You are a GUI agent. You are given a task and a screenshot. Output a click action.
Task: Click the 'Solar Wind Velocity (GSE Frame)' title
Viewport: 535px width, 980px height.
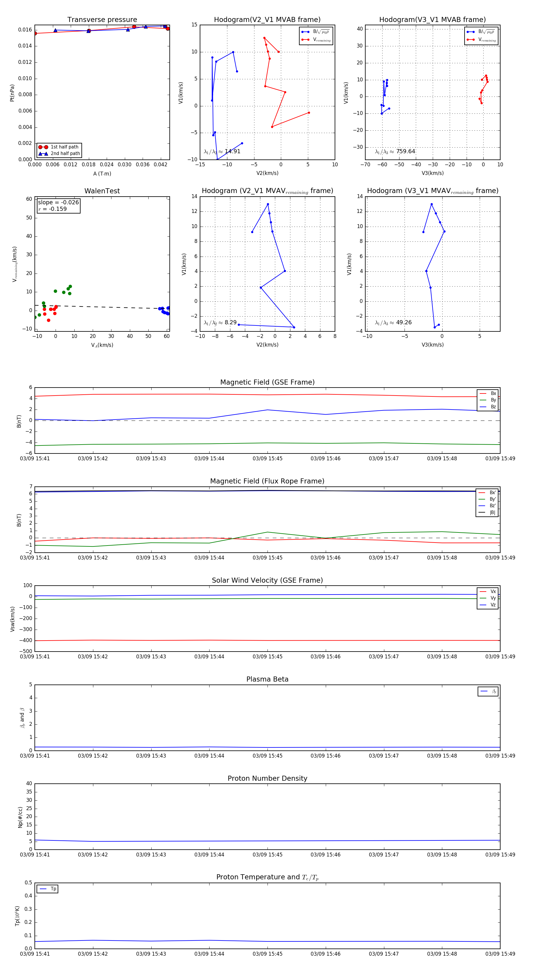pos(267,580)
